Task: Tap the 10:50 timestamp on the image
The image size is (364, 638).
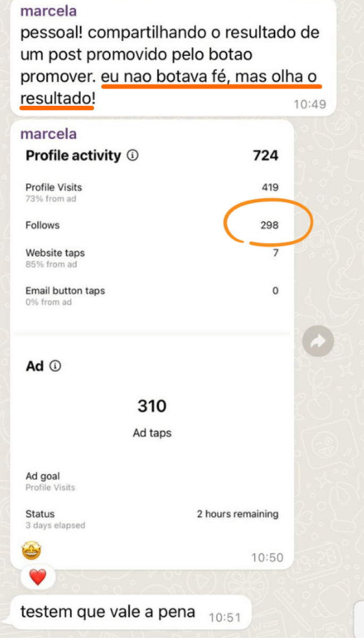Action: click(x=267, y=558)
